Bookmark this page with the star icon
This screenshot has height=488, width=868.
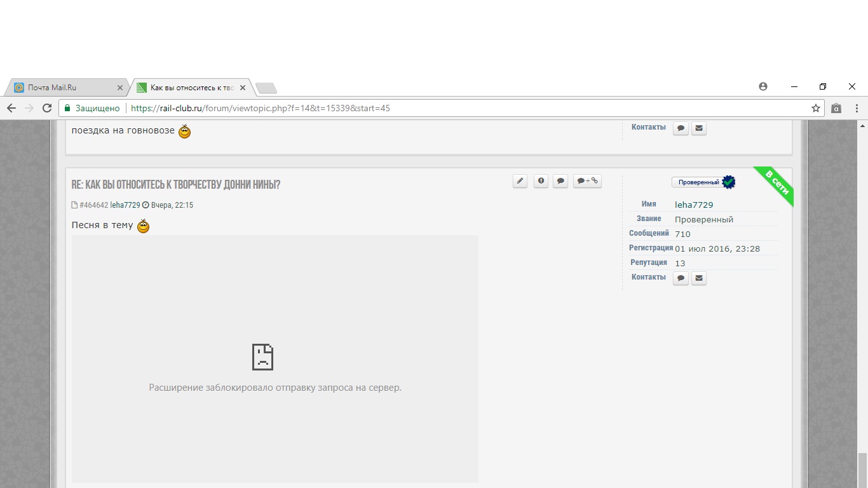[816, 108]
